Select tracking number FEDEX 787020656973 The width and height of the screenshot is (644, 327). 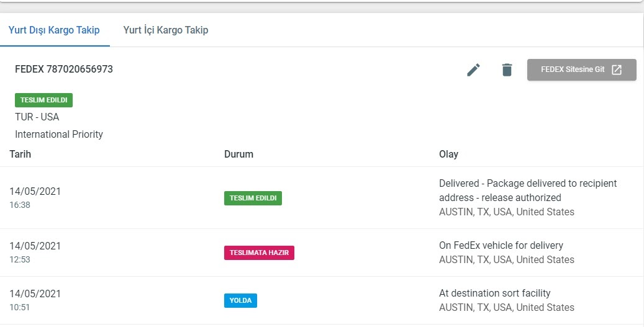pos(64,69)
